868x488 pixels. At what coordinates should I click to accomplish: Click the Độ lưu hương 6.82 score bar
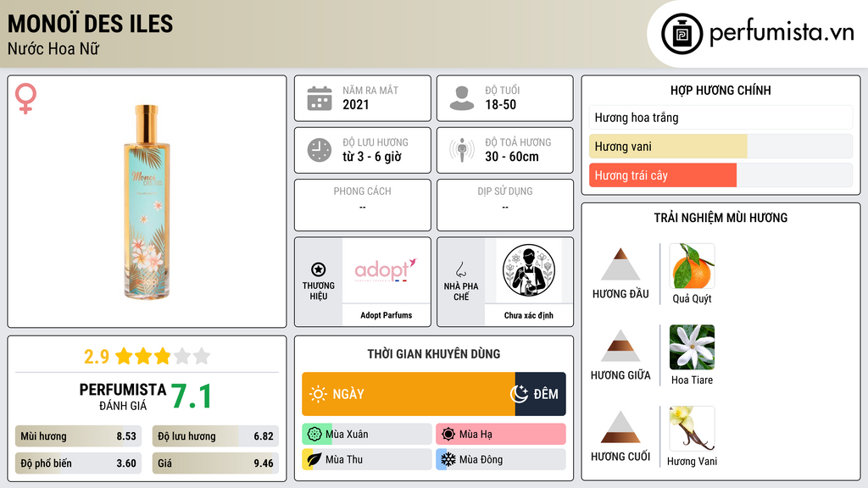tap(215, 436)
